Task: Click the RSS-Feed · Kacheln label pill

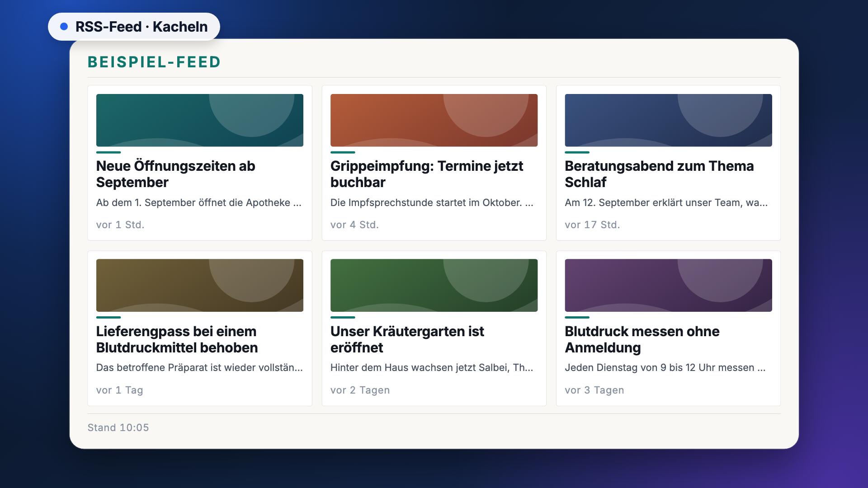Action: click(x=134, y=27)
